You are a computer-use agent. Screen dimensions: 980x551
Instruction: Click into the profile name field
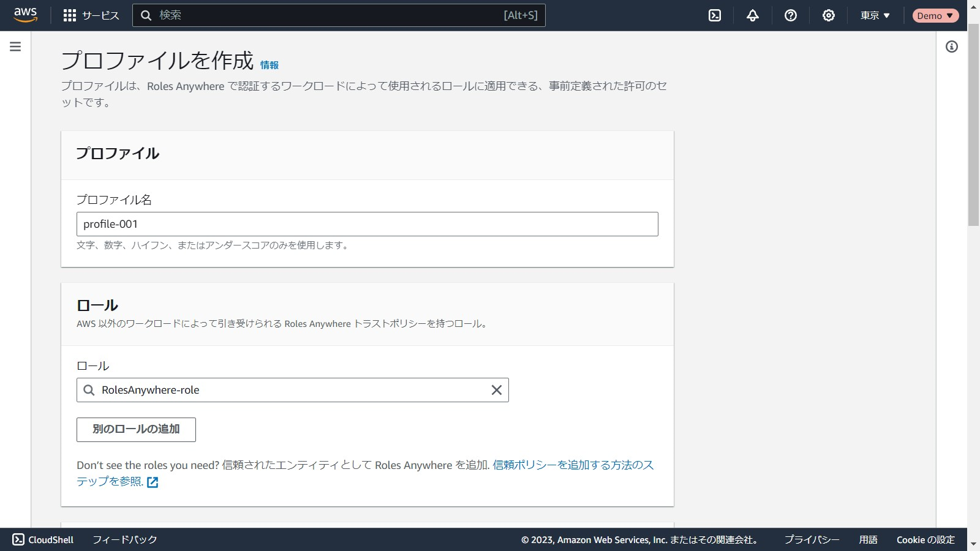coord(367,224)
